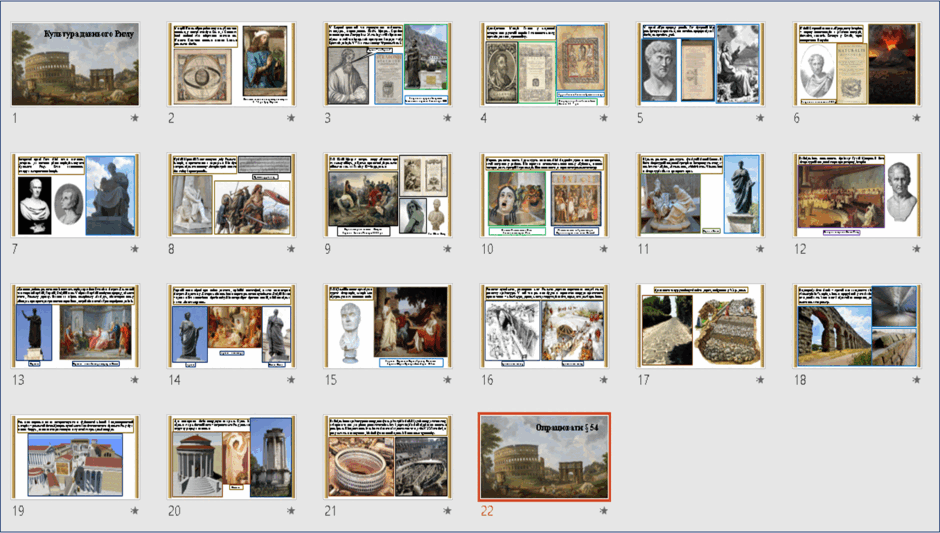Click the animation star icon under slide 5
This screenshot has width=940, height=533.
click(x=760, y=118)
